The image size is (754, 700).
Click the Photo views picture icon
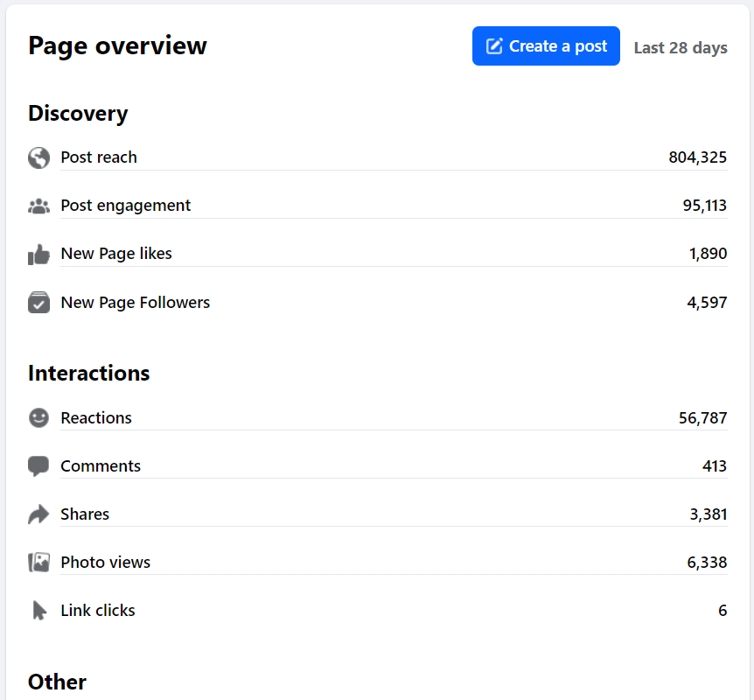point(38,563)
